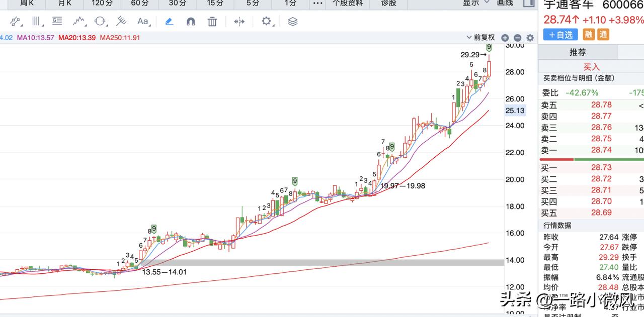Zoom in chart with plus icon
Viewport: 644px width, 317px height.
[x=505, y=38]
